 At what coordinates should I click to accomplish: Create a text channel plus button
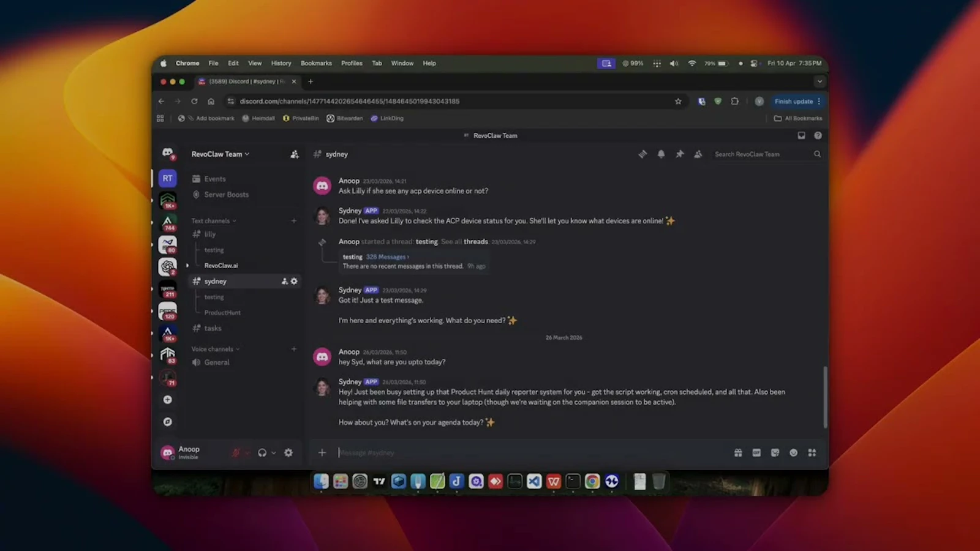294,221
